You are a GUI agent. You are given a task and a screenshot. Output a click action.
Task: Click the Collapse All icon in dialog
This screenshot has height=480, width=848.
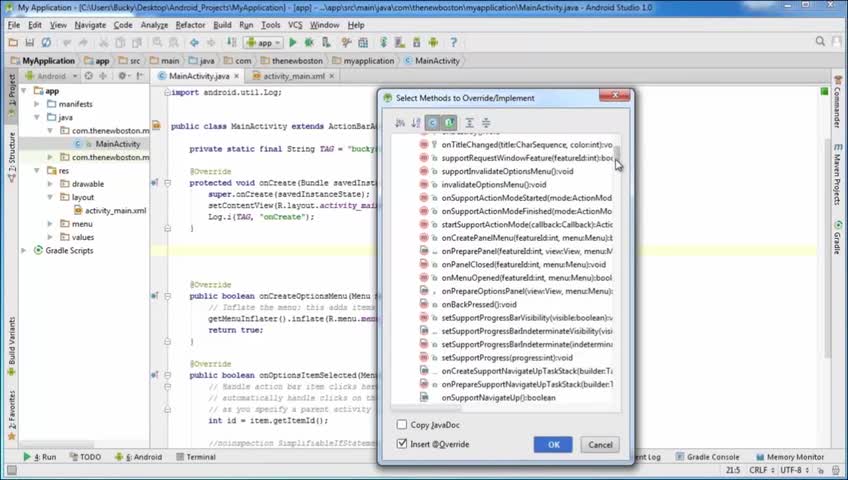(x=486, y=123)
